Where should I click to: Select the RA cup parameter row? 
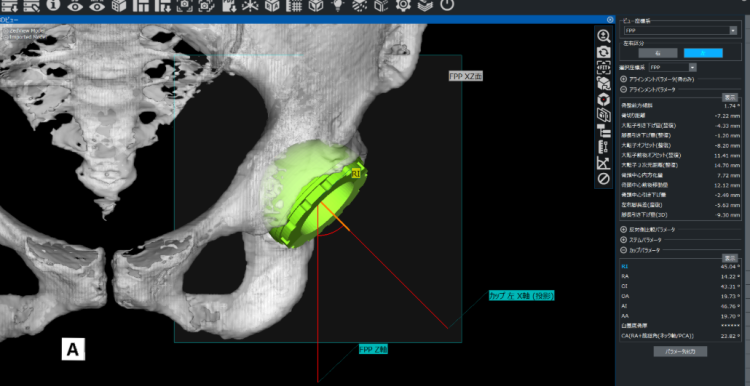coord(680,276)
